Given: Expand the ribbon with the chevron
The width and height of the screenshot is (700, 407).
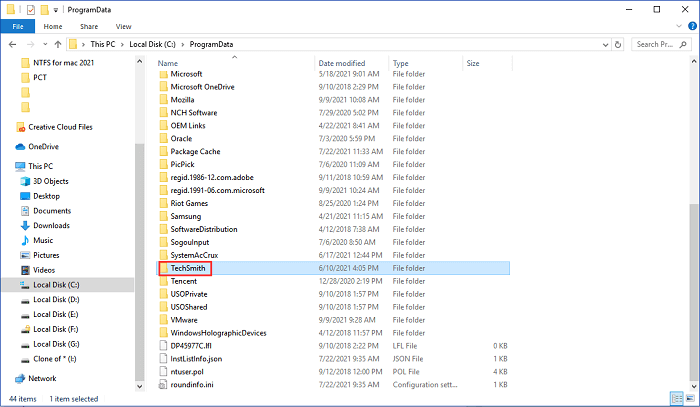Looking at the screenshot, I should 679,26.
